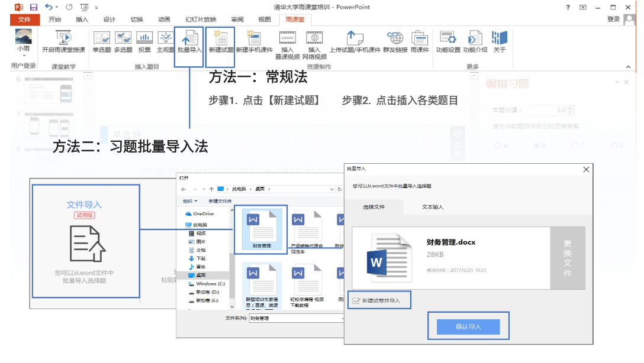Click the 登录 sign-in link

pos(613,19)
